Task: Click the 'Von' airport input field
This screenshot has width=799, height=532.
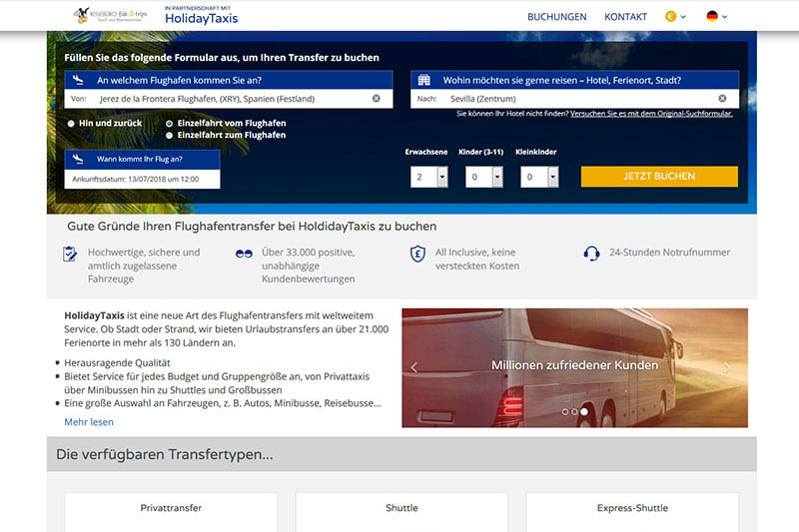Action: coord(229,99)
